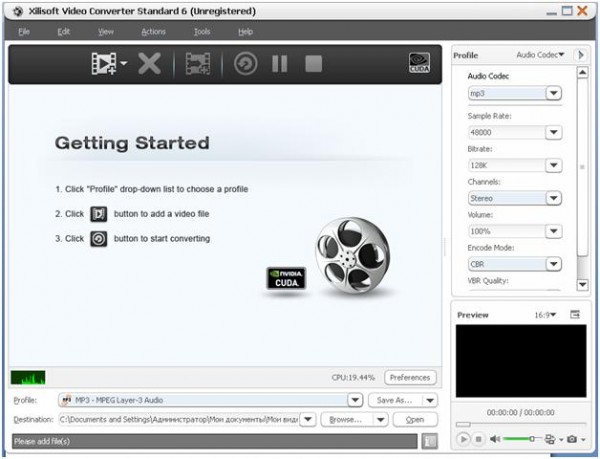Viewport: 600px width, 459px height.
Task: Stop the preview with the Stop button
Action: 478,439
